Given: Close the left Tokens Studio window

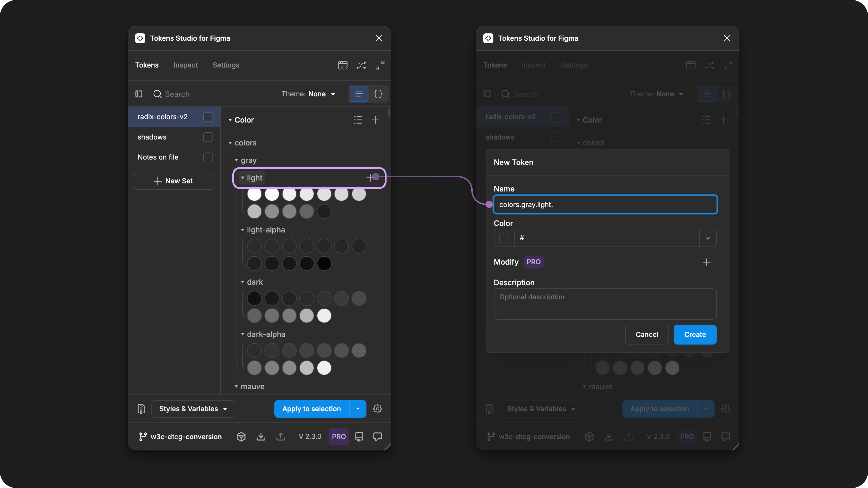Looking at the screenshot, I should [x=379, y=38].
